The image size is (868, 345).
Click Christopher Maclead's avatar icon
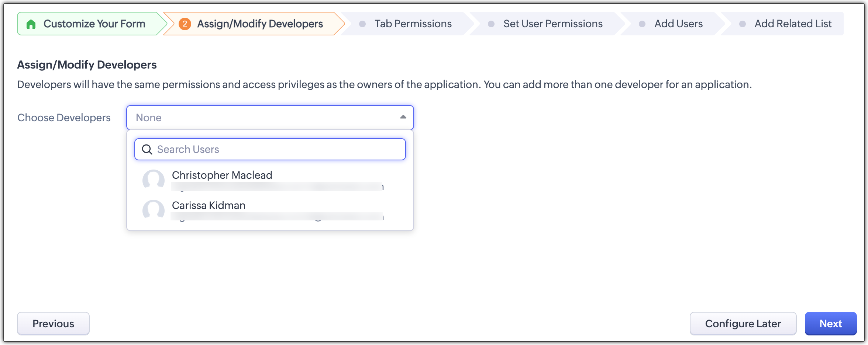tap(154, 180)
